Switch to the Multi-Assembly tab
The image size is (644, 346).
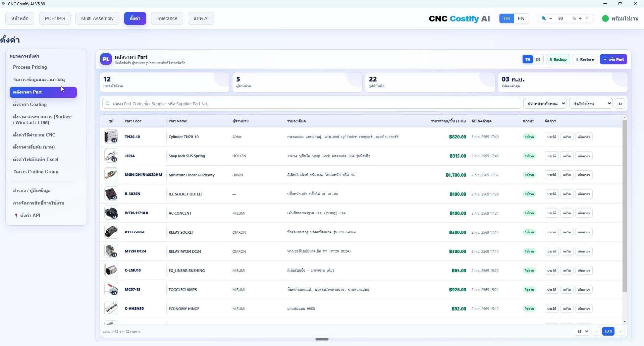(97, 18)
